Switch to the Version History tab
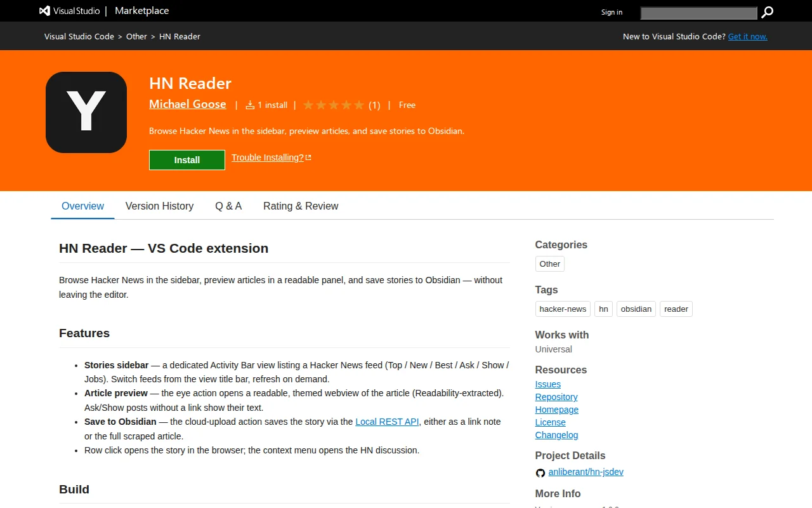The width and height of the screenshot is (812, 508). pos(159,206)
